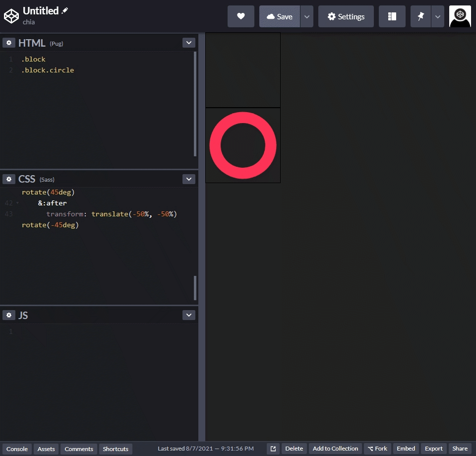476x456 pixels.
Task: Show keyboard Shortcuts
Action: pos(116,449)
